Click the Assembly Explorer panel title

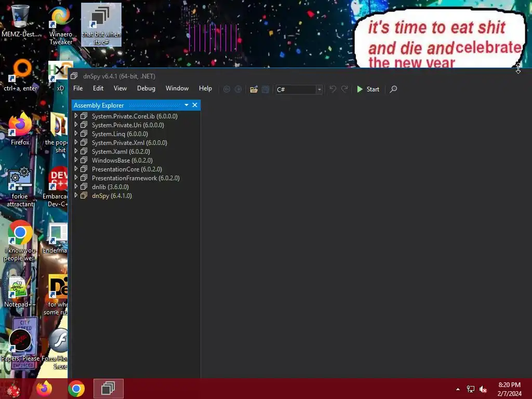pos(99,105)
